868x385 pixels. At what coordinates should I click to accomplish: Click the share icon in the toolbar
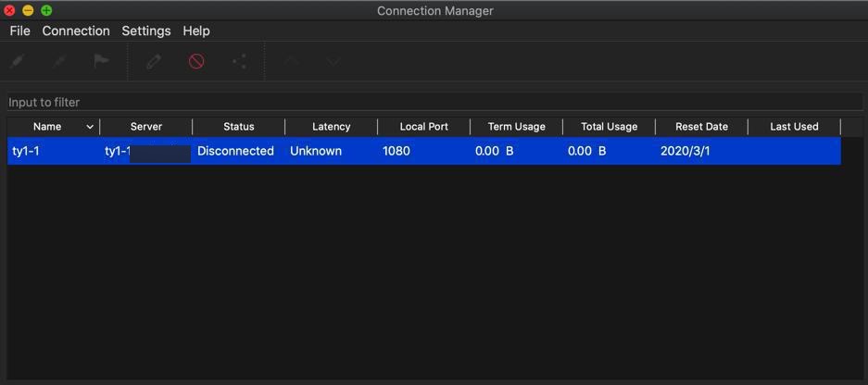coord(239,61)
